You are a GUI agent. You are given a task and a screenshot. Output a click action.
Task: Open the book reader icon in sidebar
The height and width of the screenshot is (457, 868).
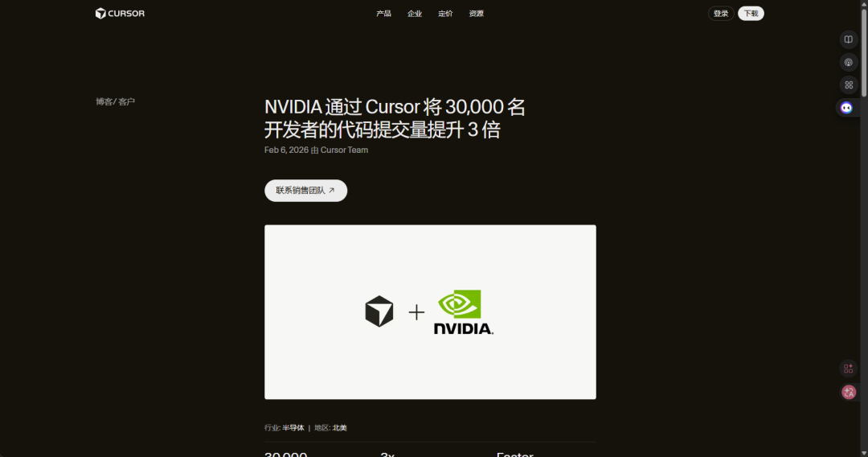(x=848, y=39)
